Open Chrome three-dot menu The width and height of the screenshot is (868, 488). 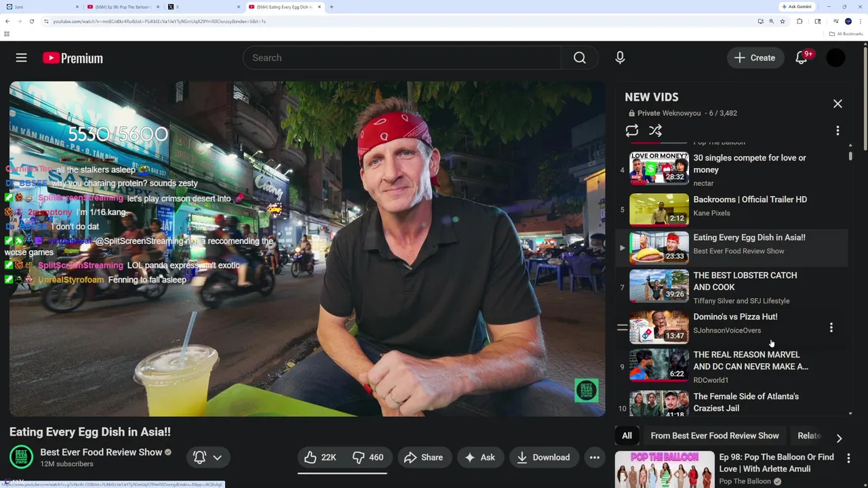coord(860,21)
